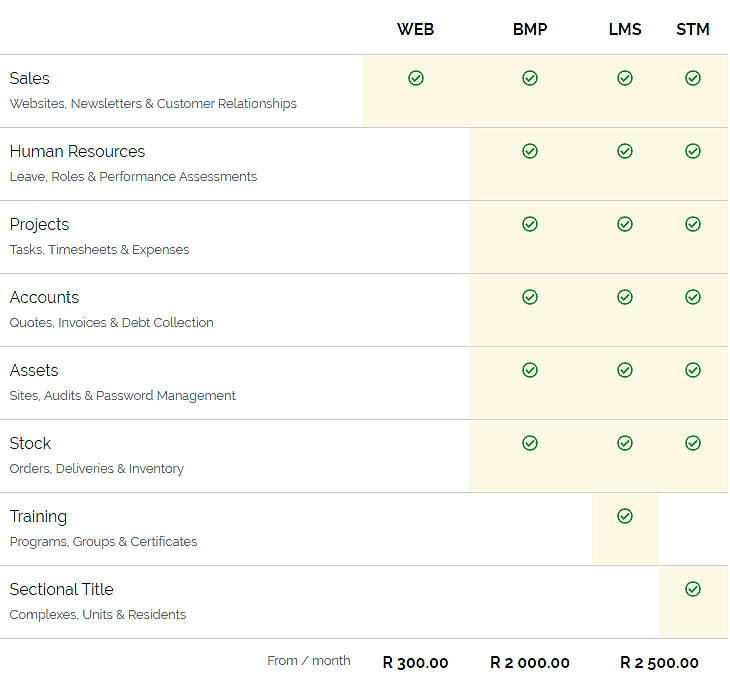730x682 pixels.
Task: Click the Sales checkmark under BMP
Action: [530, 78]
